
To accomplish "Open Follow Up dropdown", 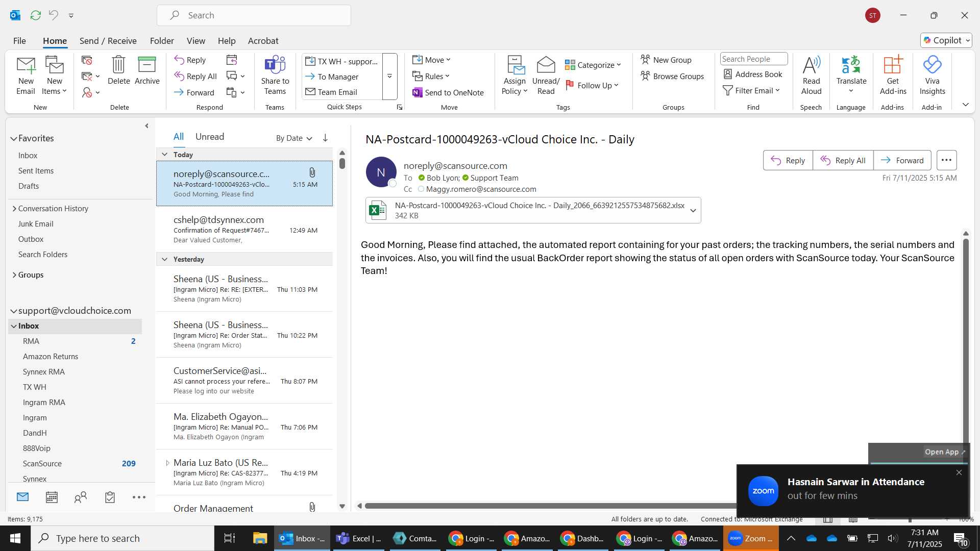I will [592, 86].
